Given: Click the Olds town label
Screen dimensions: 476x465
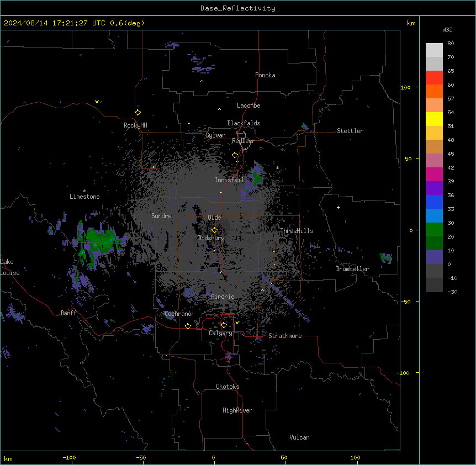Looking at the screenshot, I should tap(214, 218).
